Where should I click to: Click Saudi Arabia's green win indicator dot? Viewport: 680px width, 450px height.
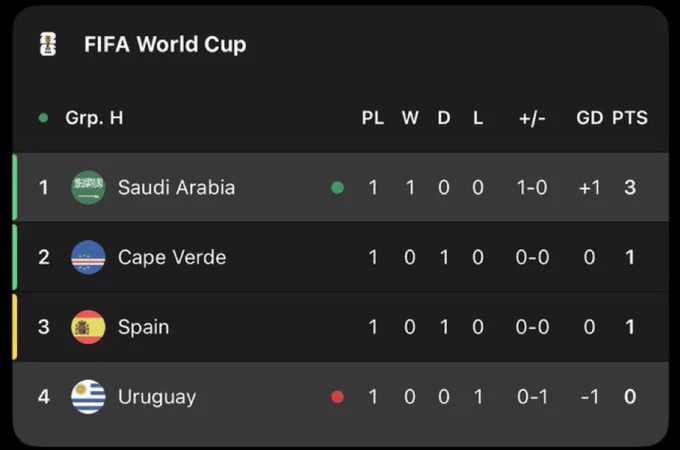click(x=337, y=188)
